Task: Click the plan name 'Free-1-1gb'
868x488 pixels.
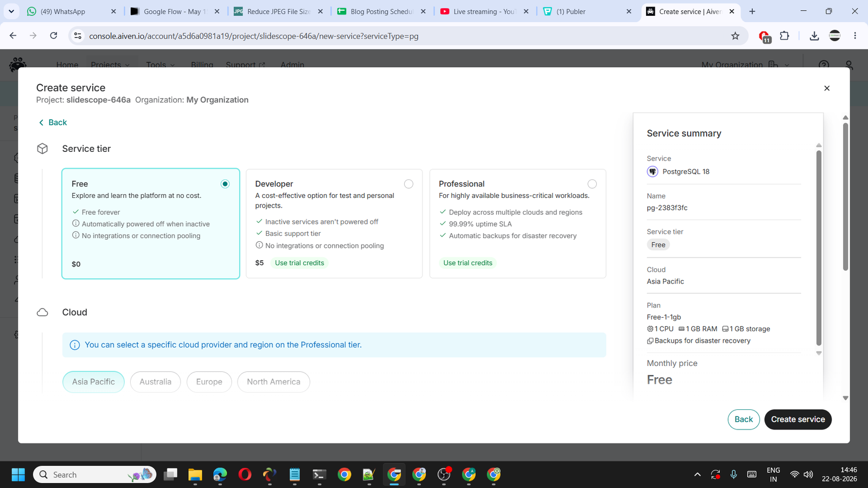Action: [x=664, y=317]
